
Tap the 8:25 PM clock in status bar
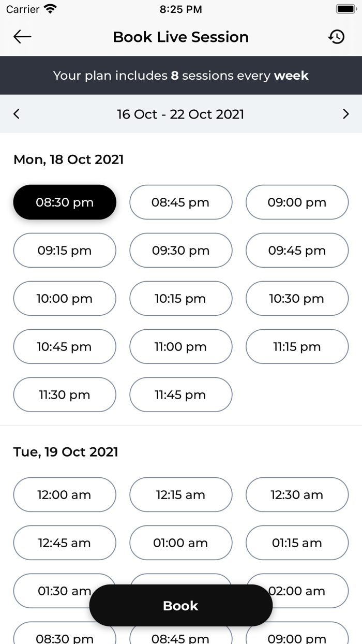click(180, 9)
